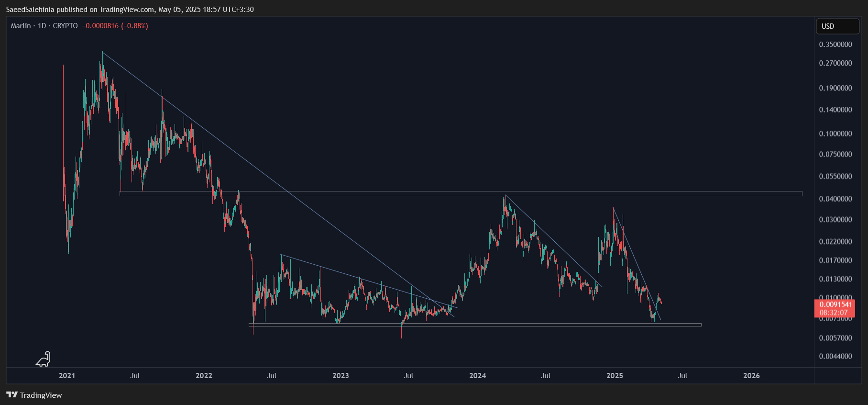
Task: Click the current price label 0.0091541
Action: pos(835,304)
